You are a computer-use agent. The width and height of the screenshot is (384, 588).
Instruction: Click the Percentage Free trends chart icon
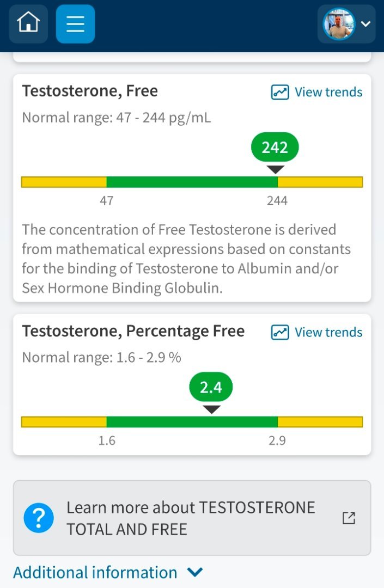click(x=280, y=332)
